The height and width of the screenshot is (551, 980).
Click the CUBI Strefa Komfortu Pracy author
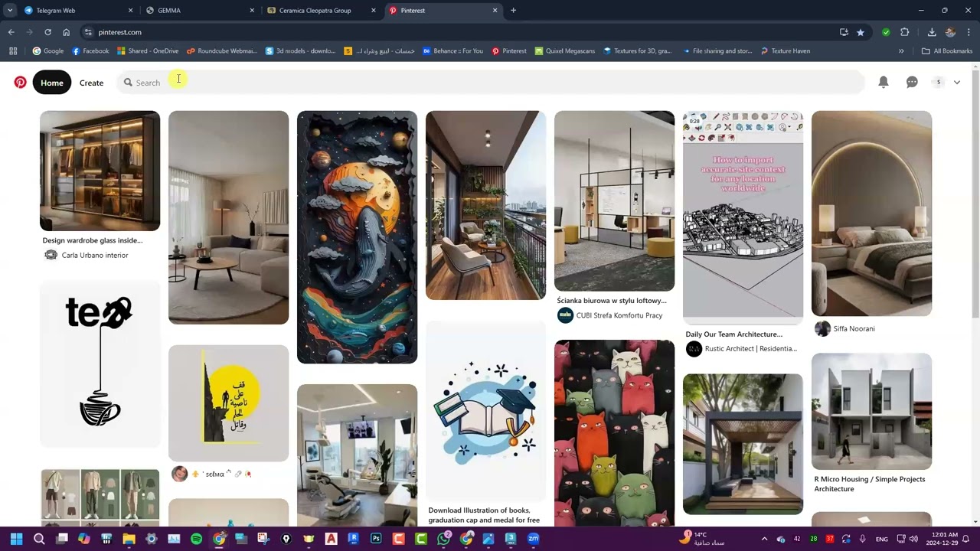(619, 315)
